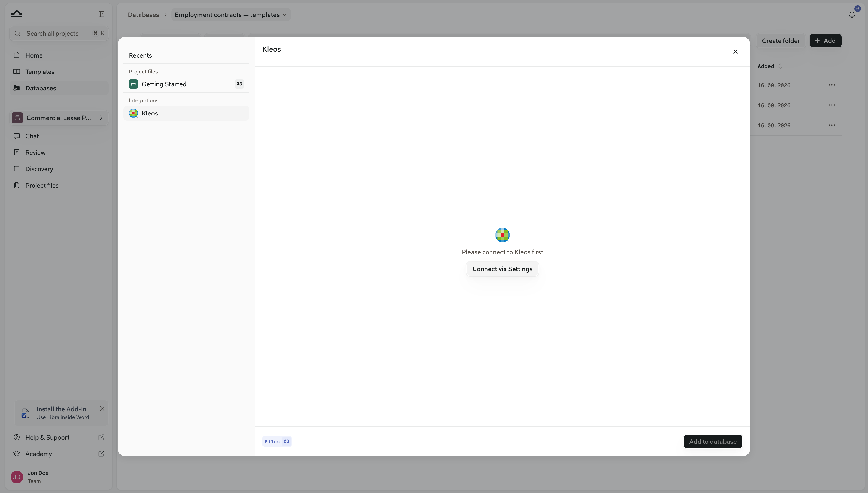The width and height of the screenshot is (868, 493).
Task: Open options for first 16.09.2026 row
Action: coord(832,85)
